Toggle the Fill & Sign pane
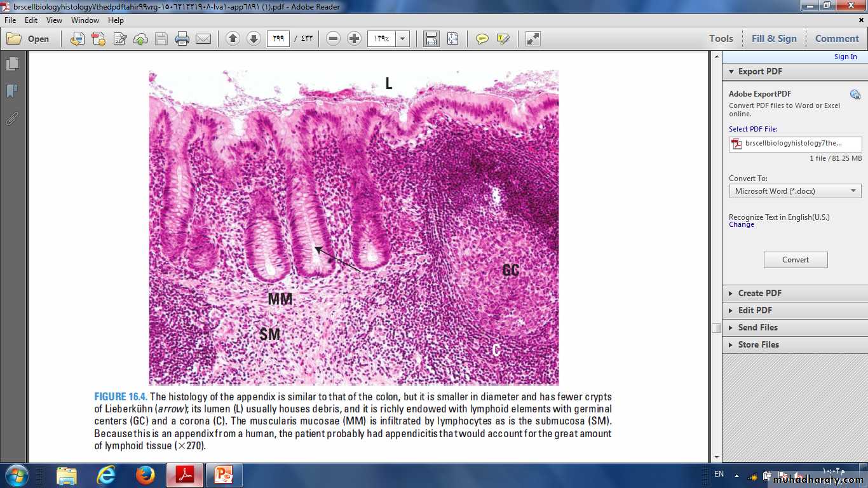Viewport: 868px width, 488px height. click(774, 39)
